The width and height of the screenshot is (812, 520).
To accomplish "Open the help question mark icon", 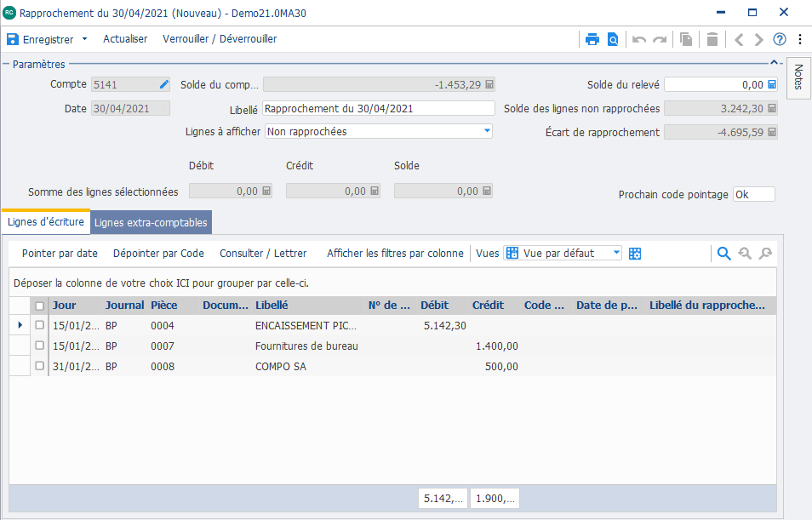I will point(780,39).
